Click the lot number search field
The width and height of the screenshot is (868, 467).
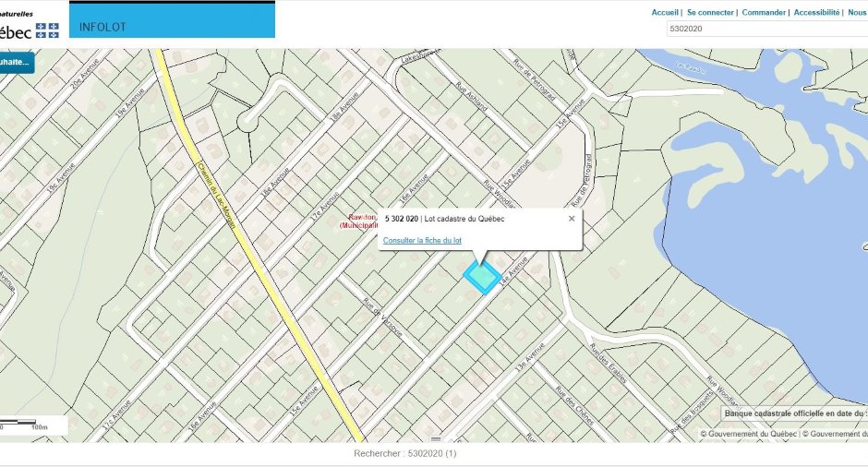point(766,29)
